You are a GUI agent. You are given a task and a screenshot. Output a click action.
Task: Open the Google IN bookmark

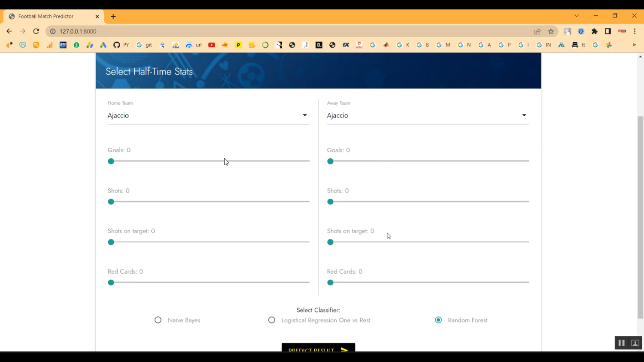(544, 45)
